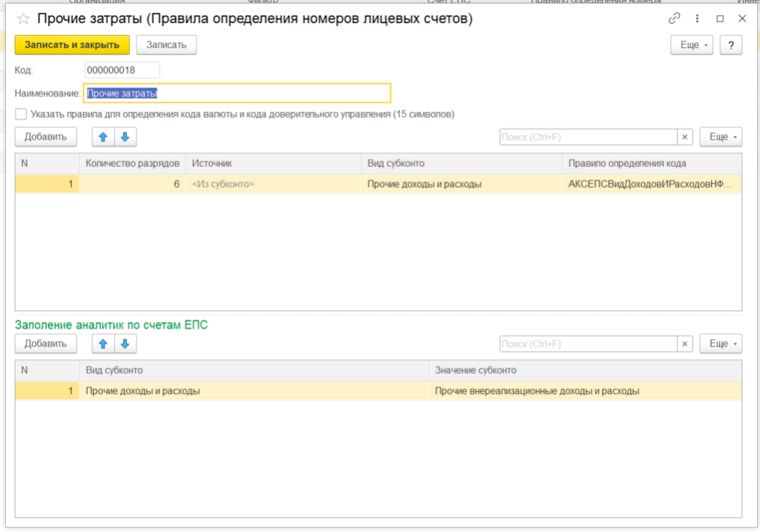760x532 pixels.
Task: Add a row to ЕПС analytics table
Action: pyautogui.click(x=45, y=344)
